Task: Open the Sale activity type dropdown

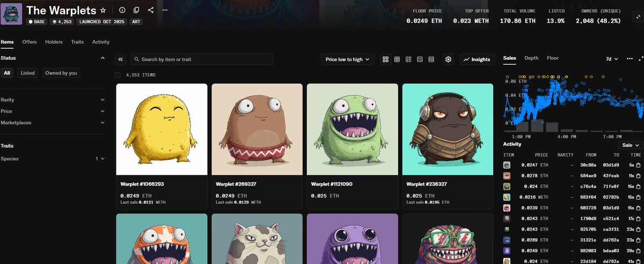Action: (630, 145)
